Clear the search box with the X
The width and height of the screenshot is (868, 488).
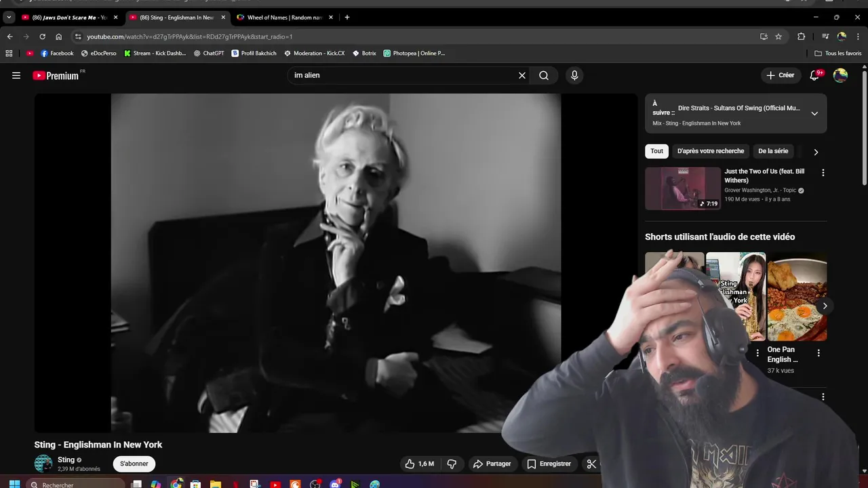[522, 75]
